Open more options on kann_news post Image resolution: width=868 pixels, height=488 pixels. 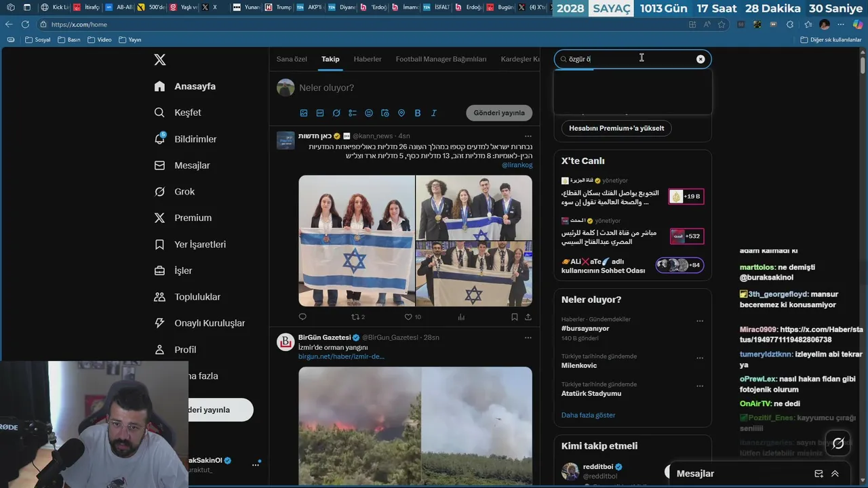pyautogui.click(x=528, y=136)
